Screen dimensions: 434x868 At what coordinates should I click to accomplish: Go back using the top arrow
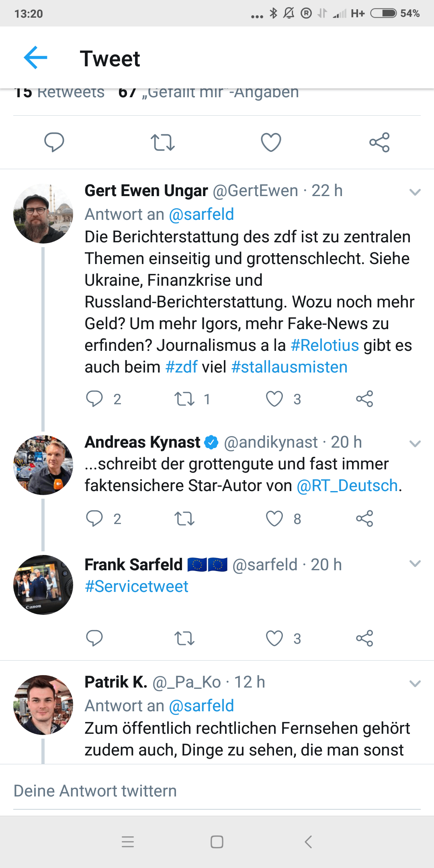point(35,57)
